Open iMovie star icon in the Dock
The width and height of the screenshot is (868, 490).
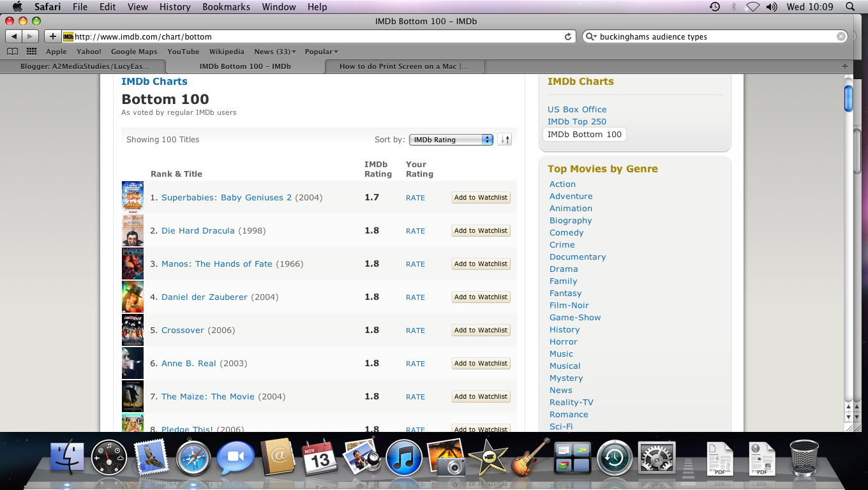click(488, 457)
